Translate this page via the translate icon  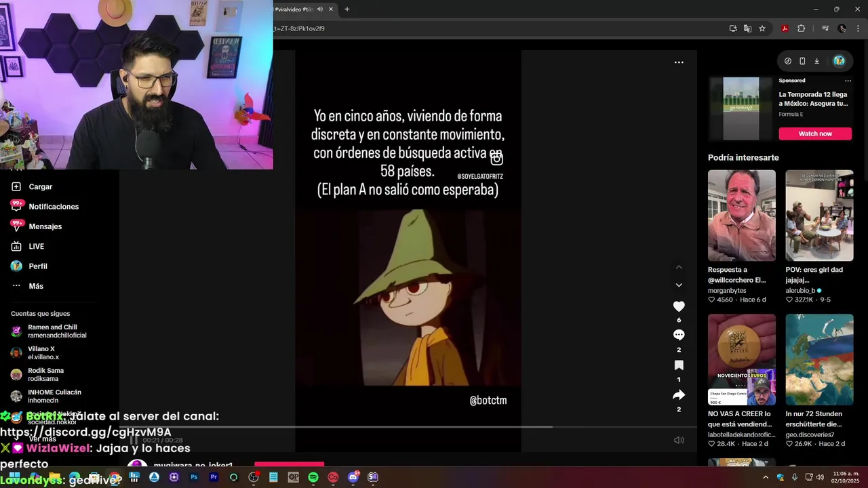click(747, 28)
